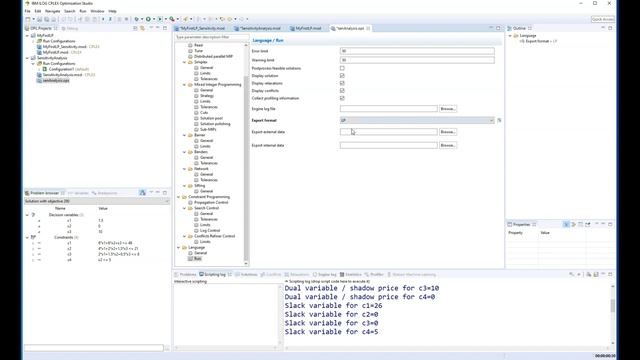Open the Navigate menu
The image size is (640, 360).
click(53, 11)
